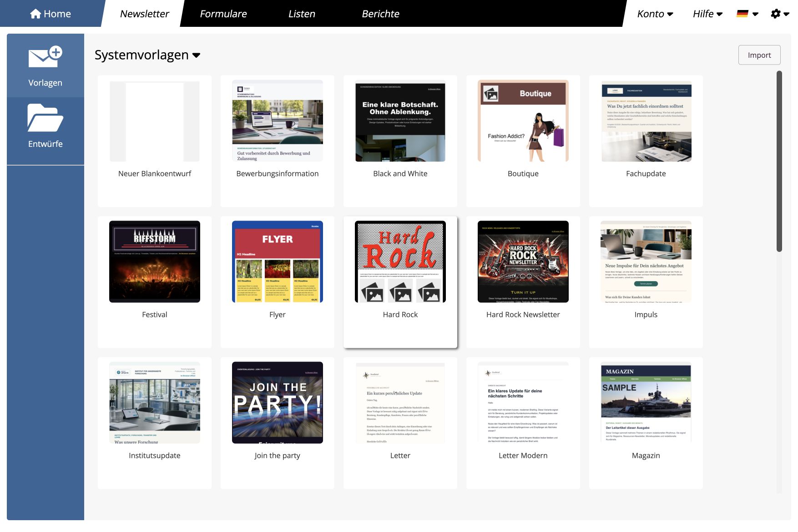Open the Listen tab
798x532 pixels.
point(302,14)
